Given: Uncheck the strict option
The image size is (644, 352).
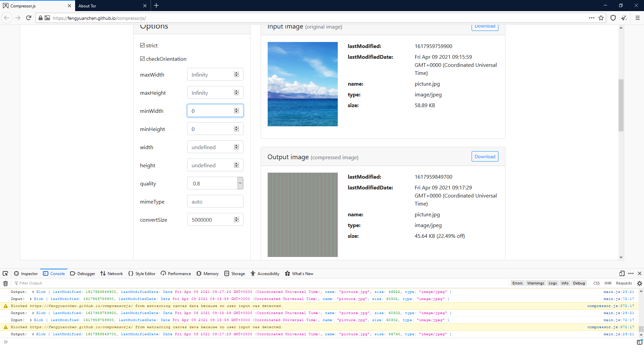Looking at the screenshot, I should point(143,45).
